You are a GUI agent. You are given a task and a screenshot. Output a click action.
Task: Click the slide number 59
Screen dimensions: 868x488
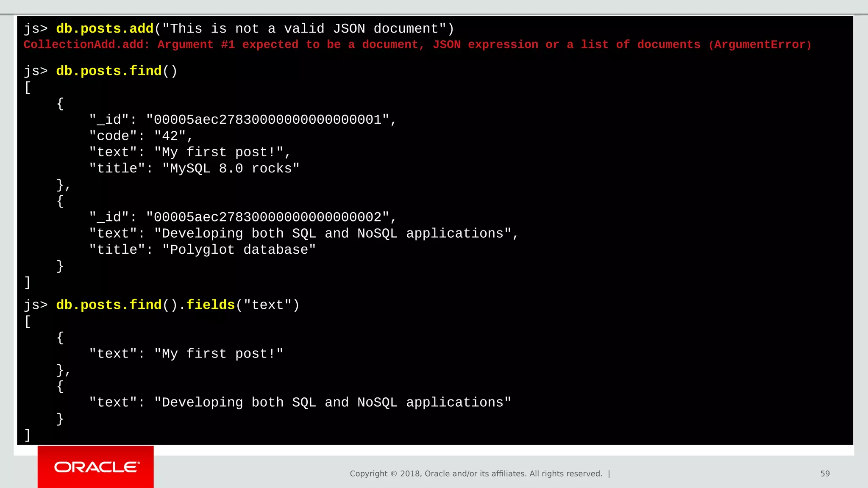tap(825, 474)
